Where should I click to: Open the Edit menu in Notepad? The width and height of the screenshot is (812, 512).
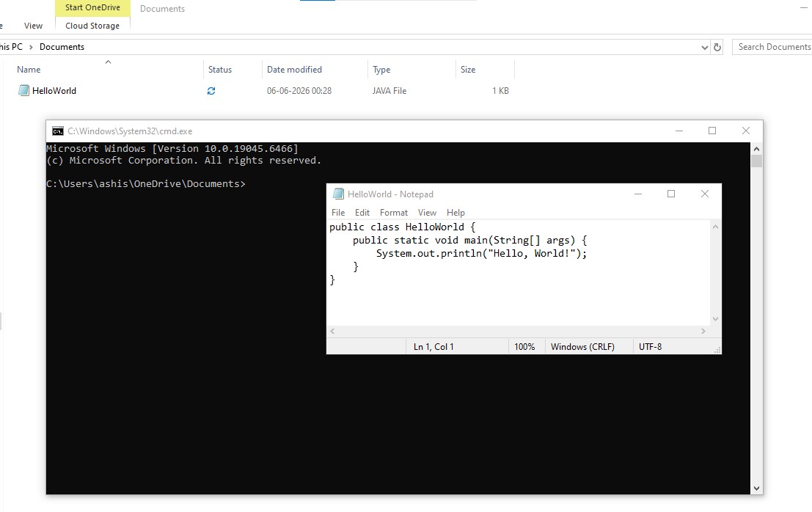[x=362, y=212]
